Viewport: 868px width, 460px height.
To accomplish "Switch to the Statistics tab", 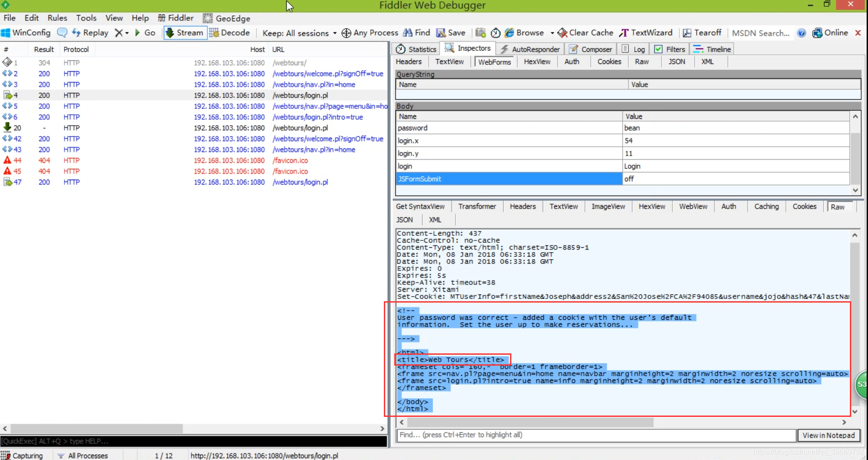I will pos(416,49).
